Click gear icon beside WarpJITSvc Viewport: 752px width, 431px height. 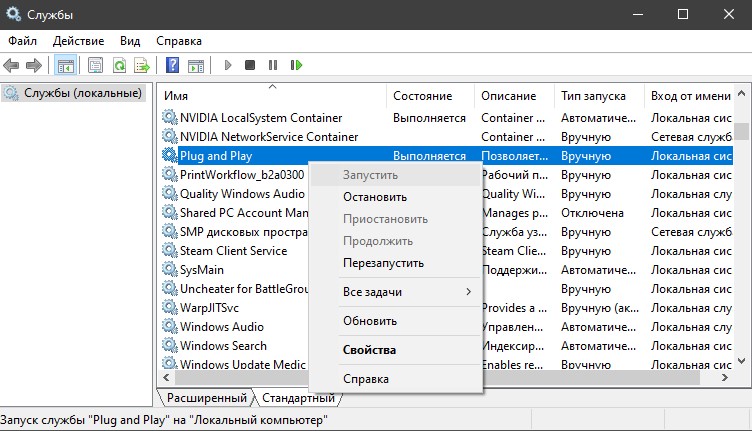click(x=169, y=307)
